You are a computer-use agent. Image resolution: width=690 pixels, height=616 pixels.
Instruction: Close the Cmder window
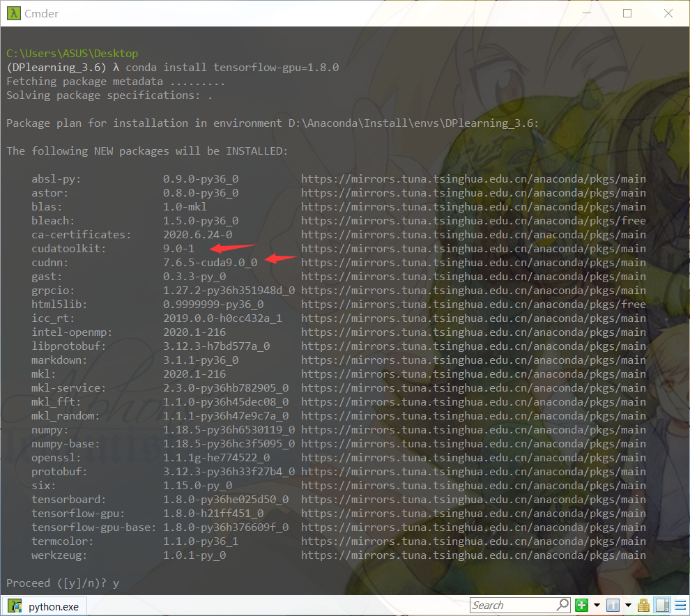click(x=668, y=13)
